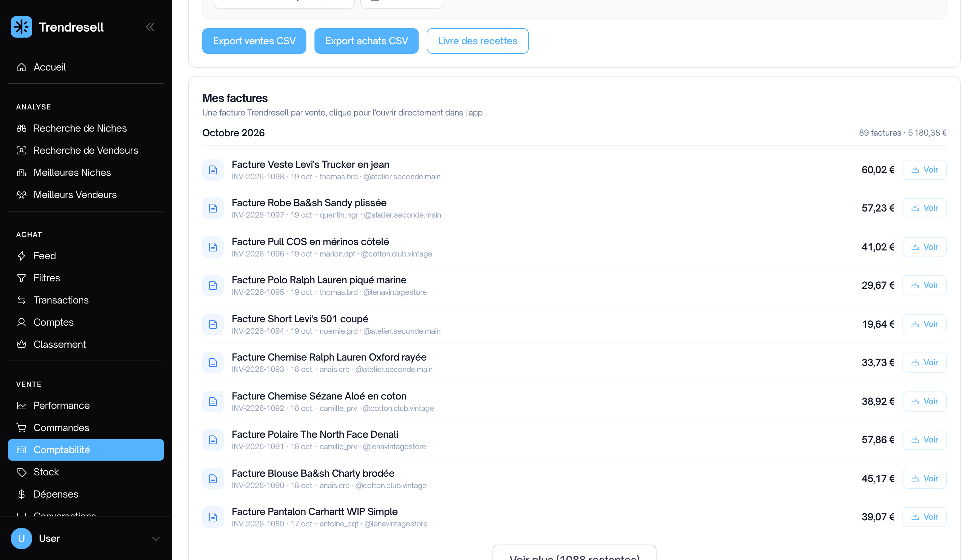977x560 pixels.
Task: Click the Comptes user icon
Action: (x=22, y=322)
